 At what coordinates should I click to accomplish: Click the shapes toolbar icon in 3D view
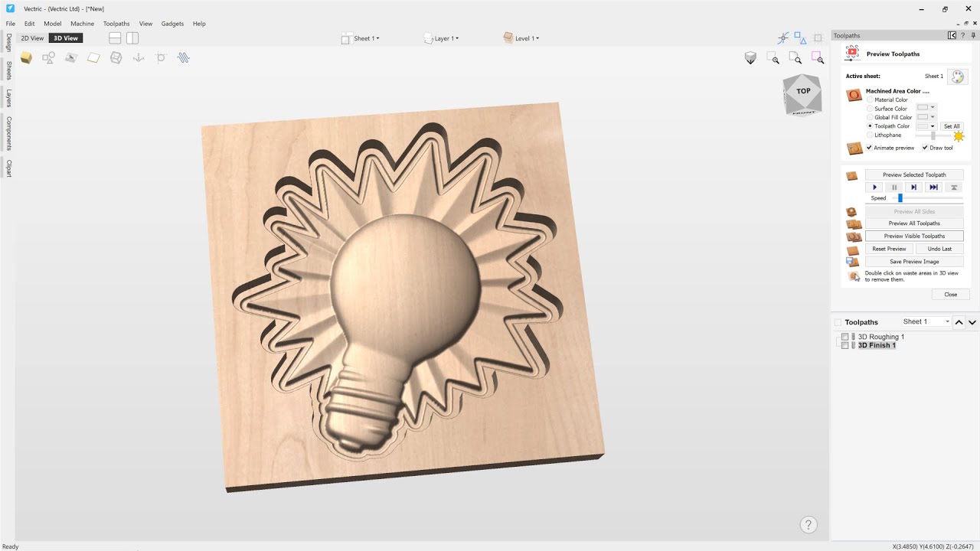pyautogui.click(x=48, y=57)
